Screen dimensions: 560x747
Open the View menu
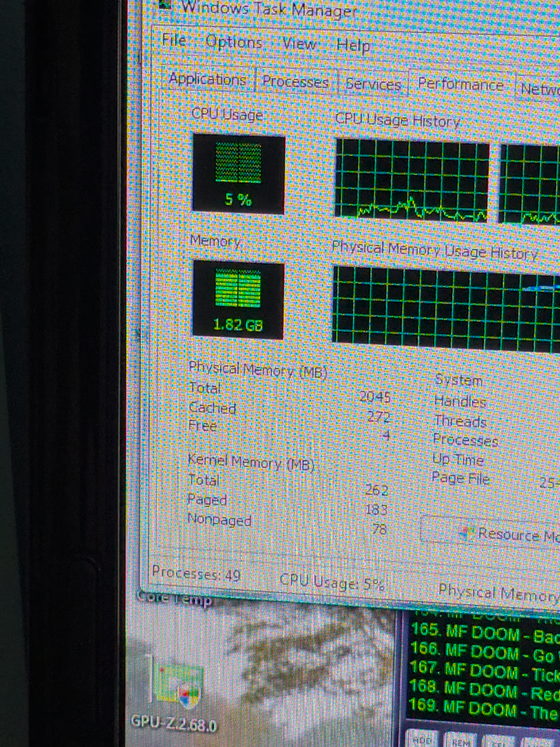pyautogui.click(x=299, y=44)
